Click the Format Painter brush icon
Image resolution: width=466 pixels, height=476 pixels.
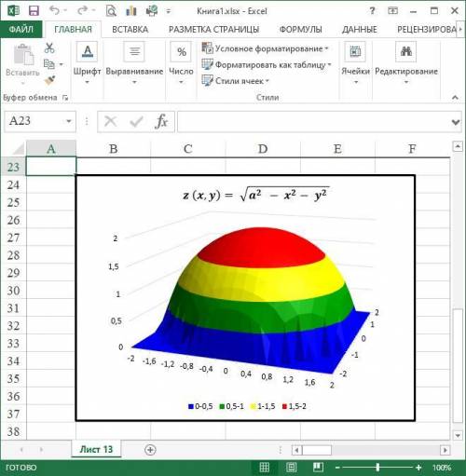[49, 80]
